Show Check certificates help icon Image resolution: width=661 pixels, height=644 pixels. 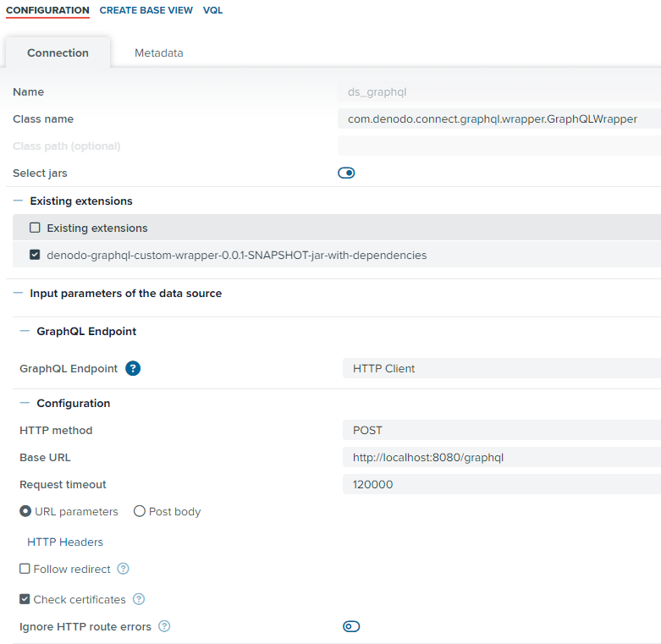coord(139,599)
